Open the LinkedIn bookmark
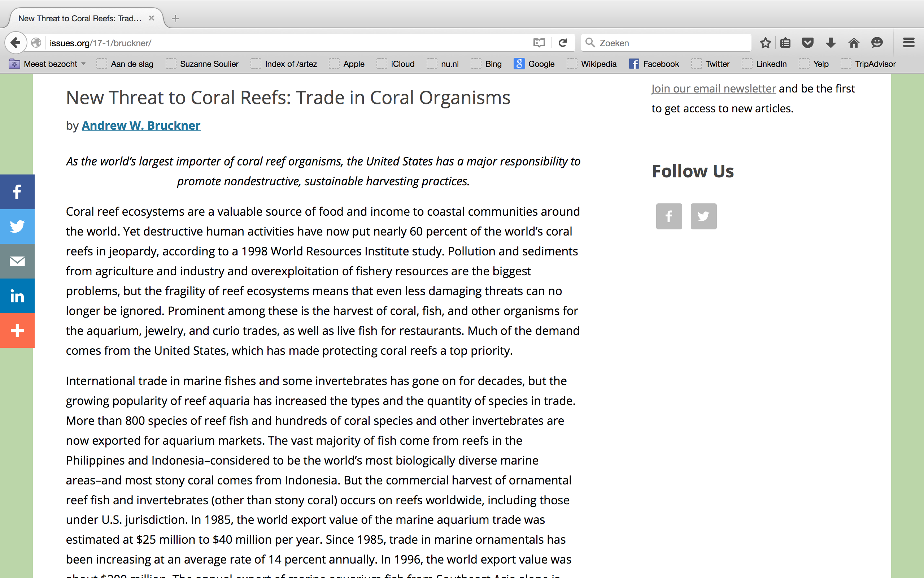Image resolution: width=924 pixels, height=578 pixels. (x=764, y=64)
